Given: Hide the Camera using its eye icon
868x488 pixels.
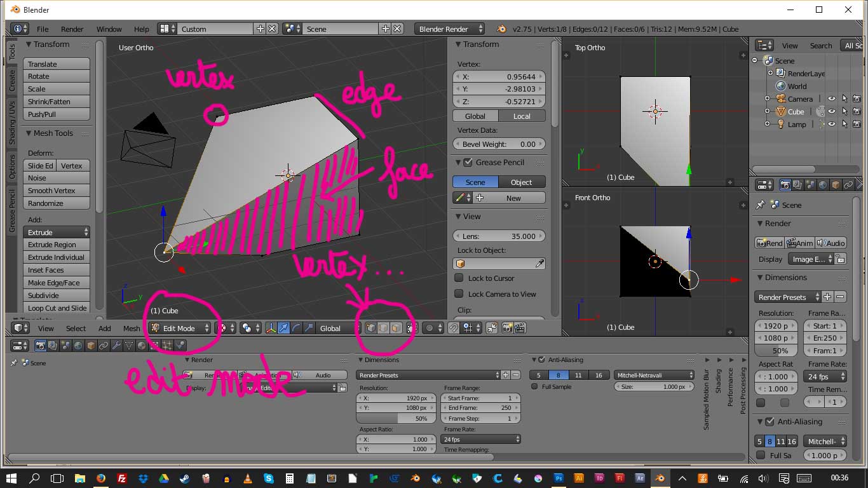Looking at the screenshot, I should pos(831,98).
